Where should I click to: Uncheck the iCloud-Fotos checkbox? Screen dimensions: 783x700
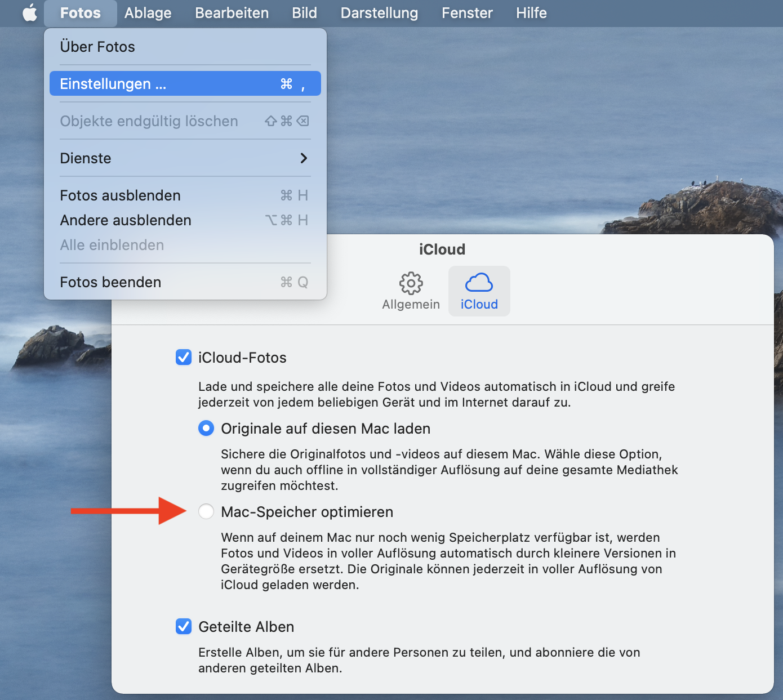click(x=184, y=357)
